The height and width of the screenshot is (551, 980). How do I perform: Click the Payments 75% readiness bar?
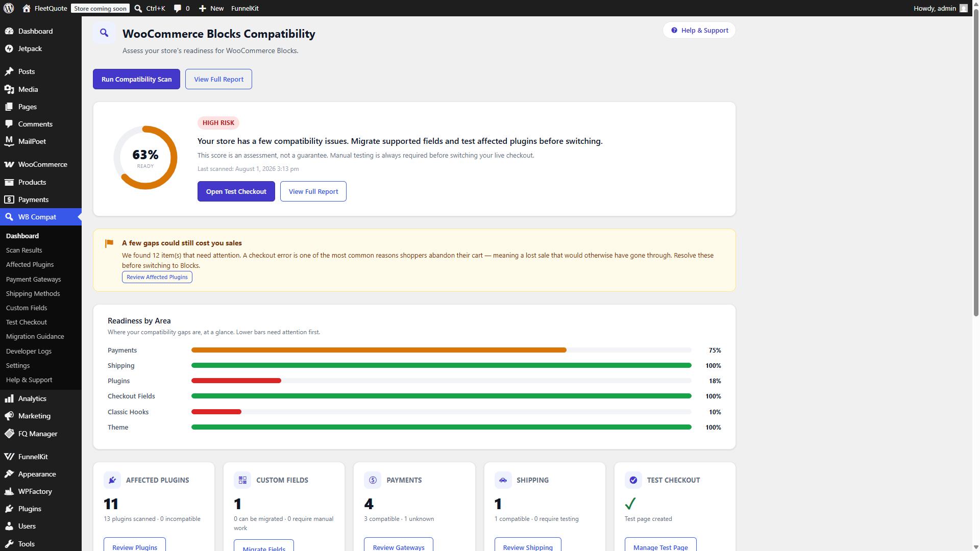(442, 350)
